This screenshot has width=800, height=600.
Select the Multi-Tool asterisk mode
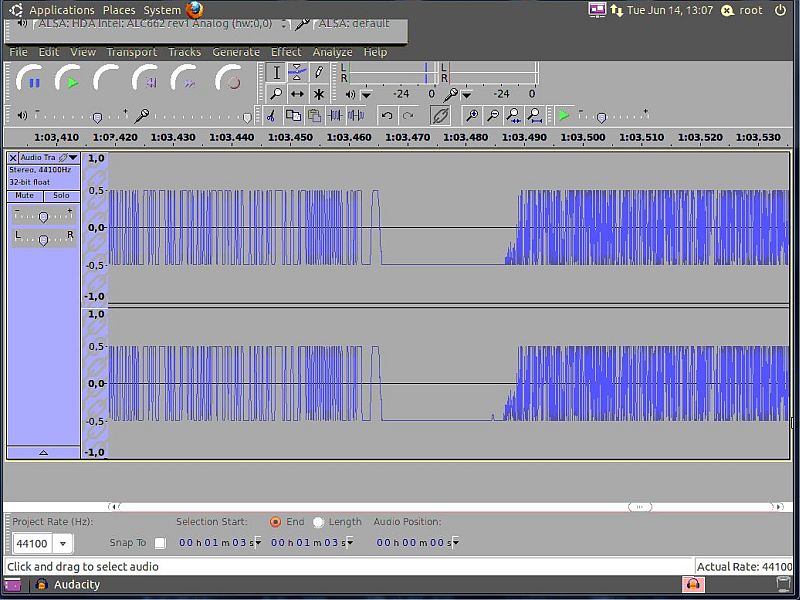[319, 94]
